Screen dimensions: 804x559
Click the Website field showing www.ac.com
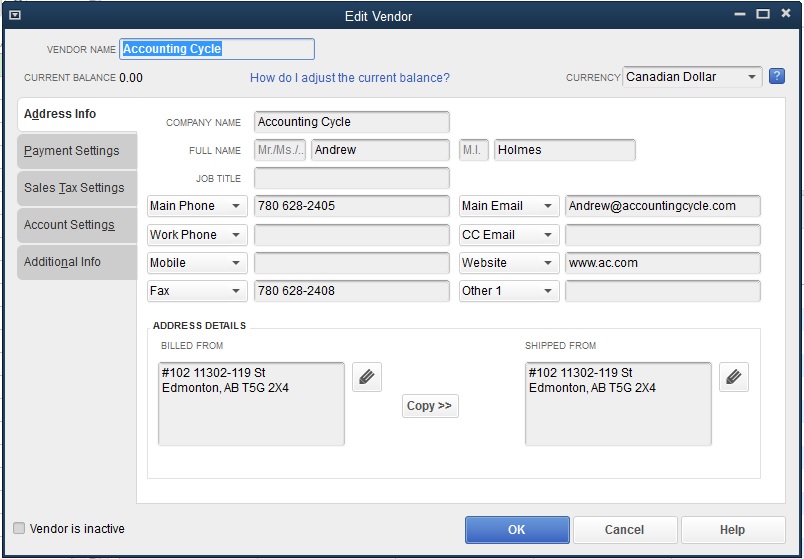(x=662, y=263)
